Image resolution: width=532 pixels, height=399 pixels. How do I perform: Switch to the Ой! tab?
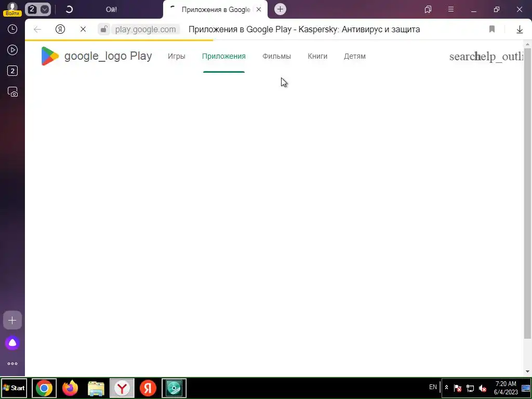[111, 9]
